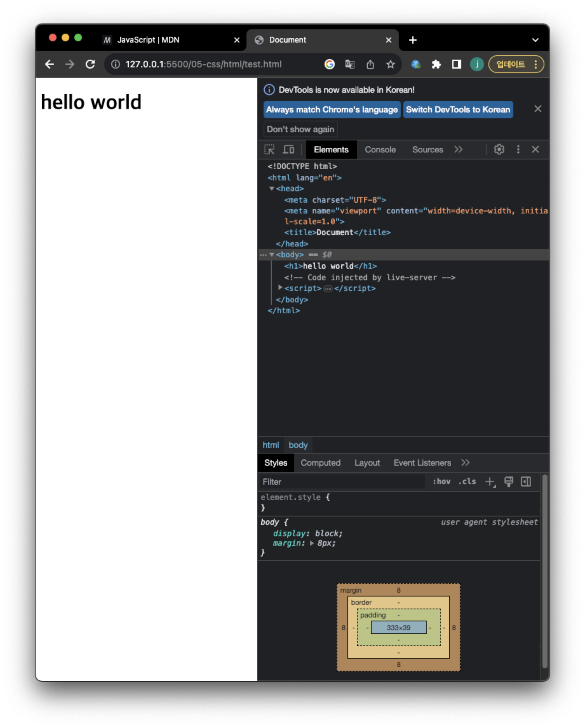Image resolution: width=585 pixels, height=728 pixels.
Task: Click the globe extension icon
Action: coord(415,64)
